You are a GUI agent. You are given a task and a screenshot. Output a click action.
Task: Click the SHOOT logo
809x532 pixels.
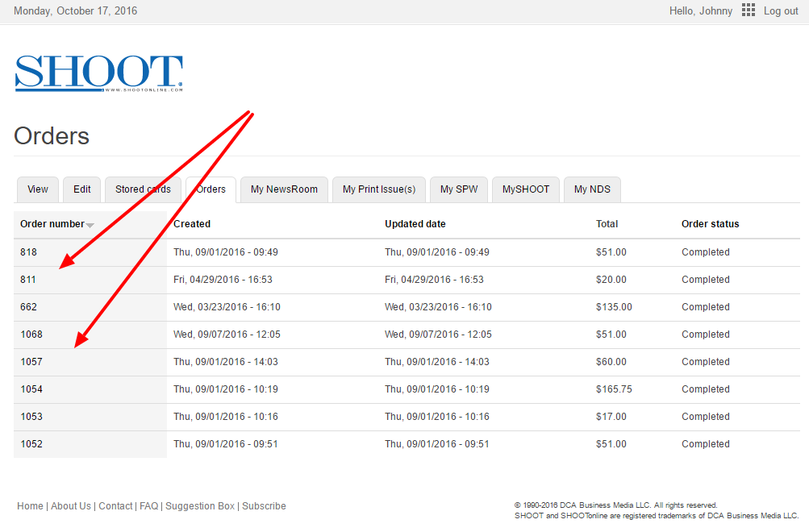[99, 73]
